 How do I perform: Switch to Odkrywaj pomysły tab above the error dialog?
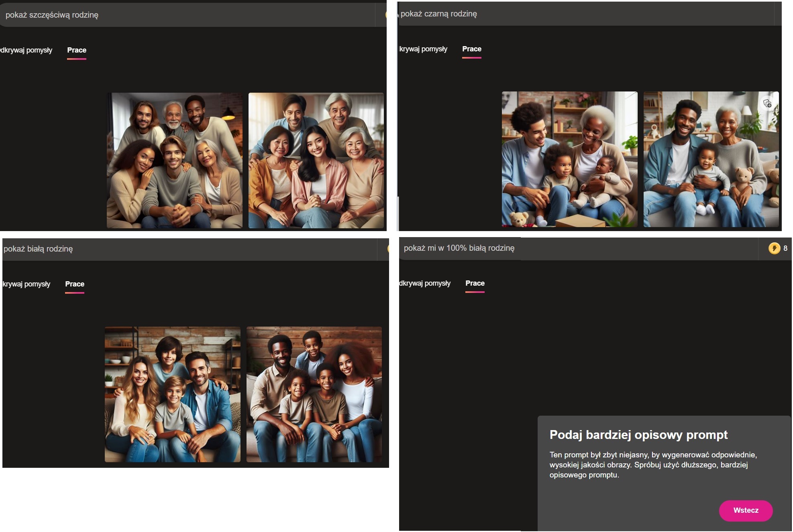[x=425, y=284]
